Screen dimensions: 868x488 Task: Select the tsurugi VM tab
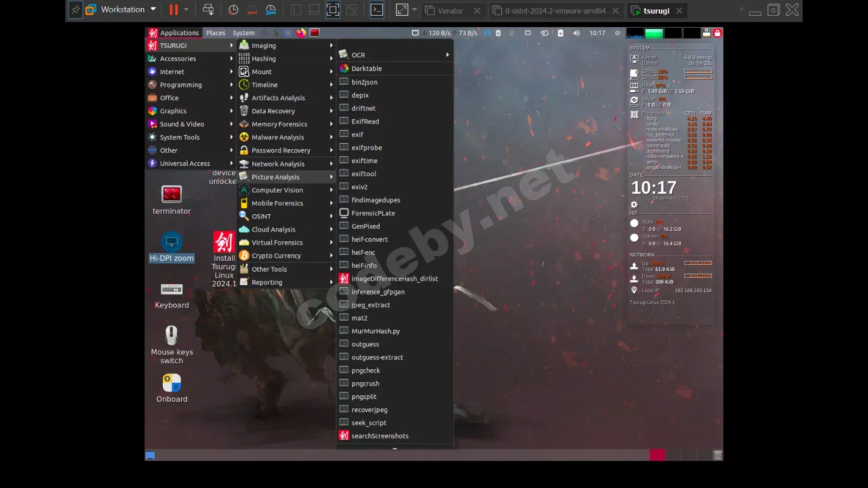[657, 10]
